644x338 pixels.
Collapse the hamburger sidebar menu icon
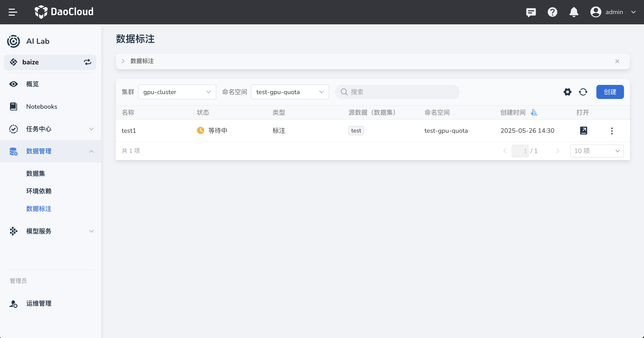[13, 12]
